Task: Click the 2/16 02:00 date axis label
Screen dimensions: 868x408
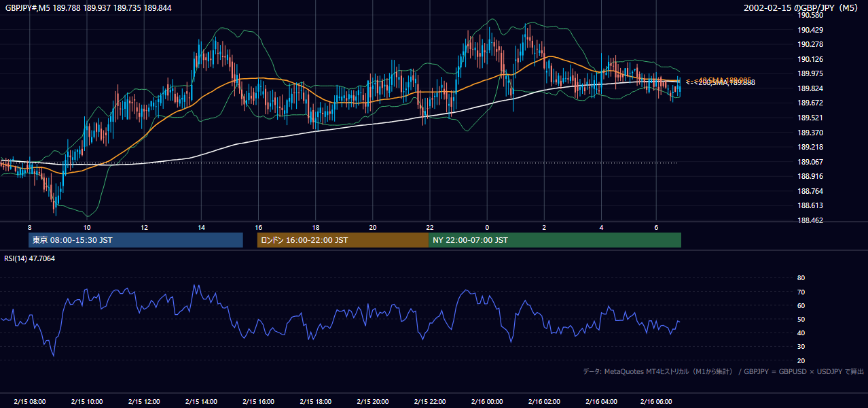Action: (545, 402)
